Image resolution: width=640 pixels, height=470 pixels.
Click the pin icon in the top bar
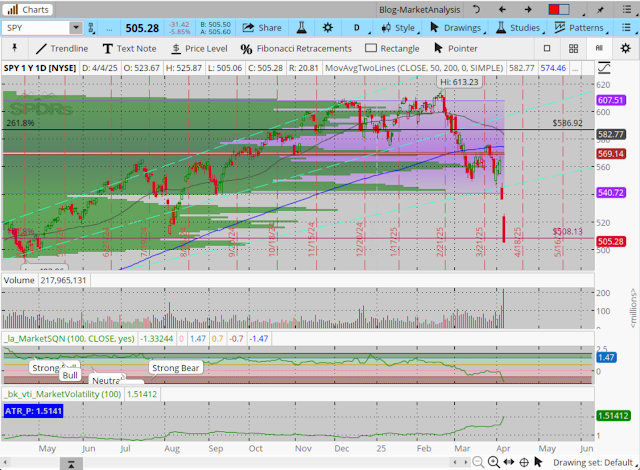tap(600, 9)
